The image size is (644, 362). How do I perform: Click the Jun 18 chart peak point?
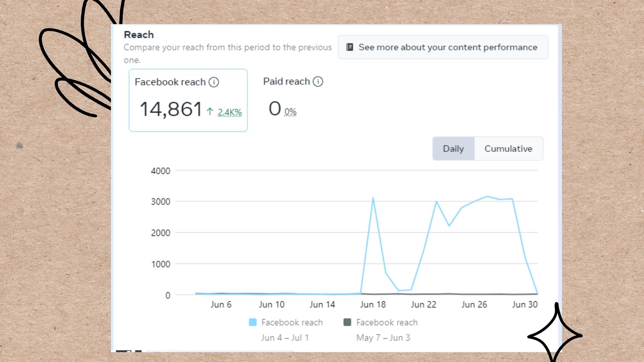[373, 198]
